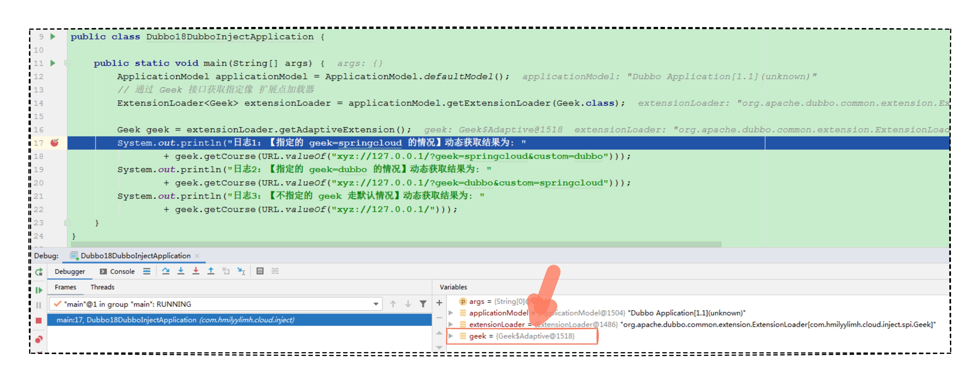This screenshot has height=383, width=980.
Task: Toggle the breakpoint on line 17
Action: tap(55, 143)
